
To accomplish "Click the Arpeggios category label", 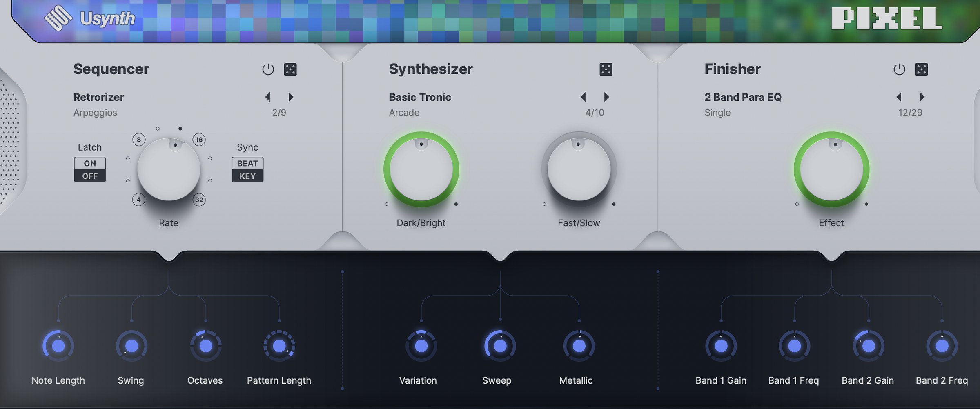I will pyautogui.click(x=95, y=113).
